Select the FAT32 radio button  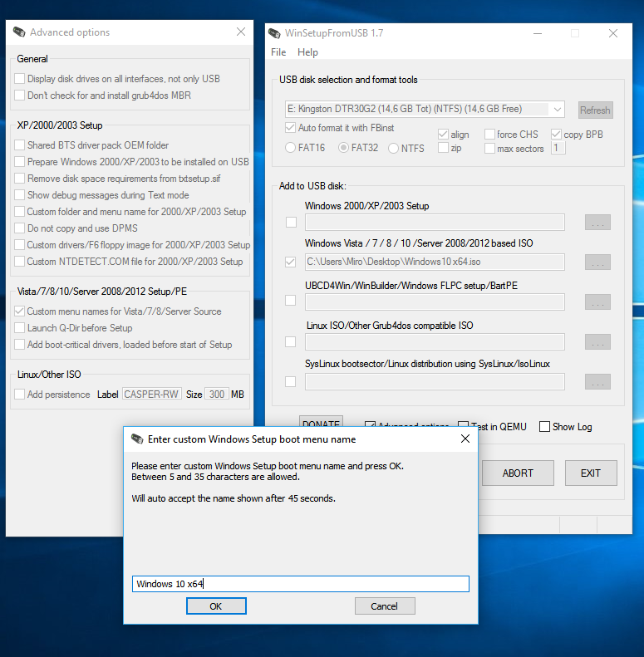click(x=343, y=148)
